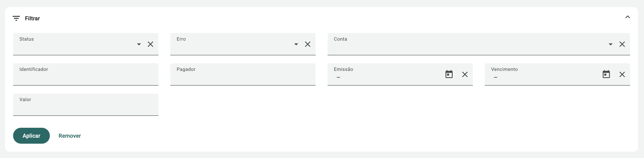This screenshot has height=158, width=644.
Task: Open the Emissão date picker calendar
Action: tap(449, 74)
